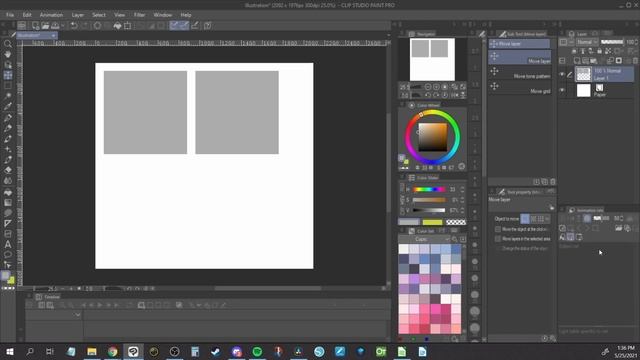The width and height of the screenshot is (640, 360).
Task: Click the Hue slider bar
Action: coord(429,189)
